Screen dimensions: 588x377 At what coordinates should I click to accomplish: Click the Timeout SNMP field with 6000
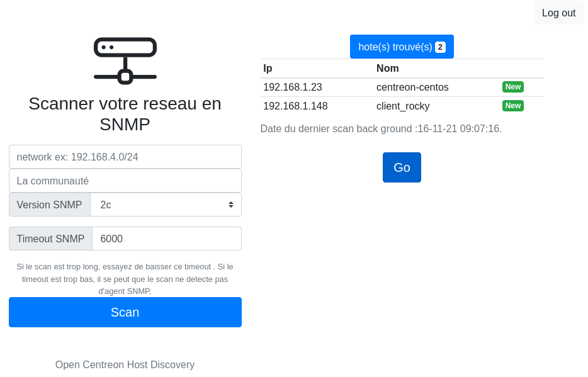pyautogui.click(x=166, y=239)
